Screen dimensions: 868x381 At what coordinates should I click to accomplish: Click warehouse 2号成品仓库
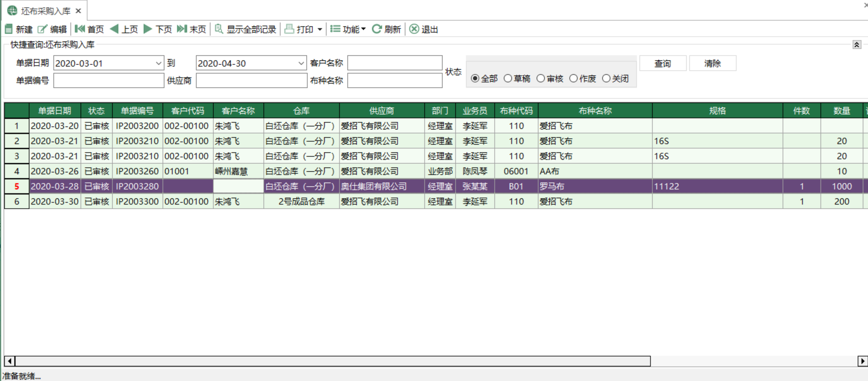point(302,202)
